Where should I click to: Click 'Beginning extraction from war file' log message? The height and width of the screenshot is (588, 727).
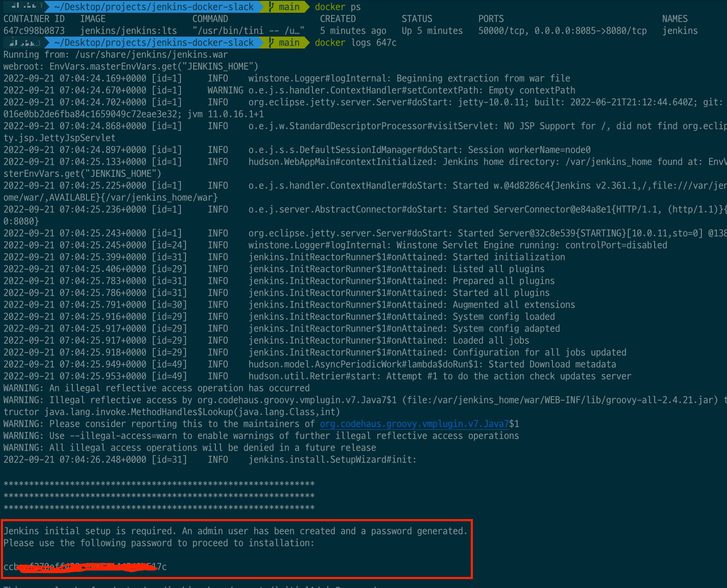[x=484, y=78]
